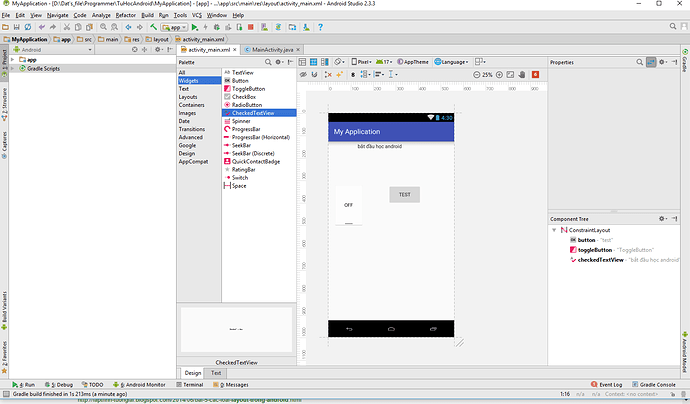690x404 pixels.
Task: Expand the app folder in project tree
Action: click(x=13, y=59)
